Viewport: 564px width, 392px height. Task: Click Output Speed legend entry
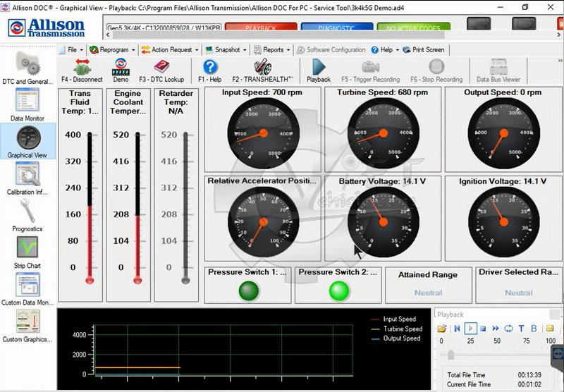pos(396,338)
